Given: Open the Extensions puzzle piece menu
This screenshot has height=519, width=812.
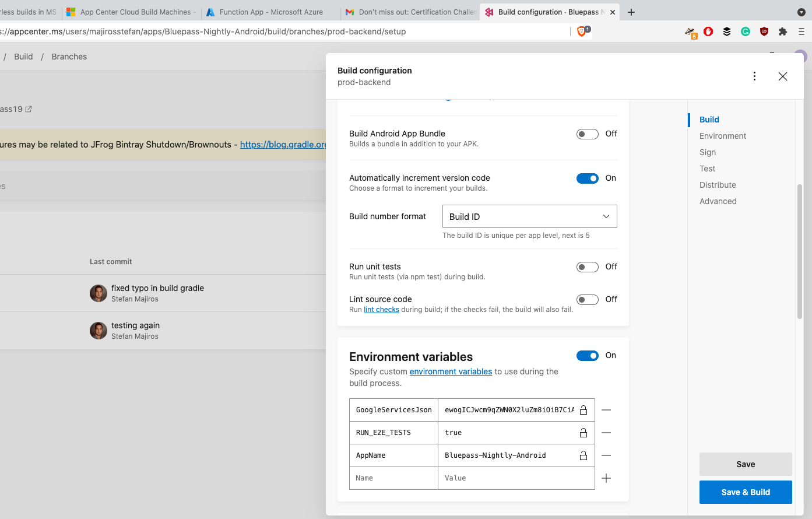Looking at the screenshot, I should [x=783, y=31].
